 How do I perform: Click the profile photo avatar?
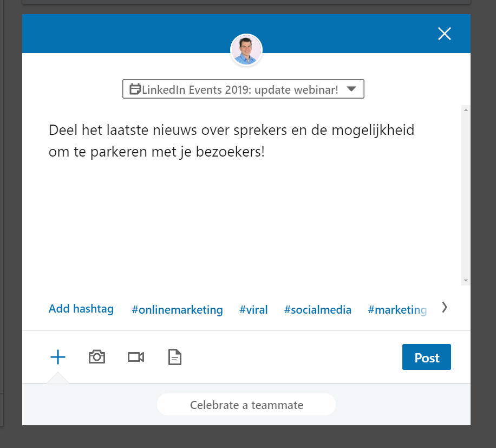click(246, 50)
